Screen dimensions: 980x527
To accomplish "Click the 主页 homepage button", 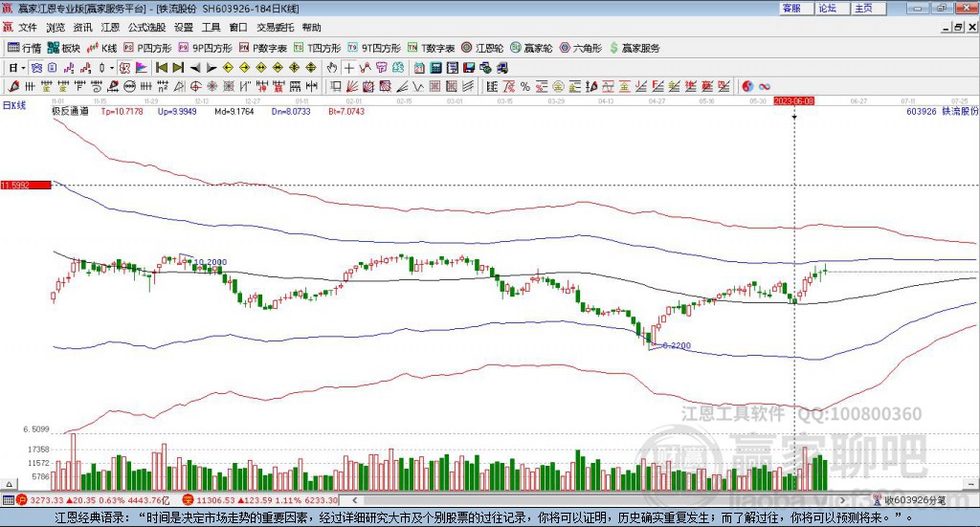I will coord(869,8).
